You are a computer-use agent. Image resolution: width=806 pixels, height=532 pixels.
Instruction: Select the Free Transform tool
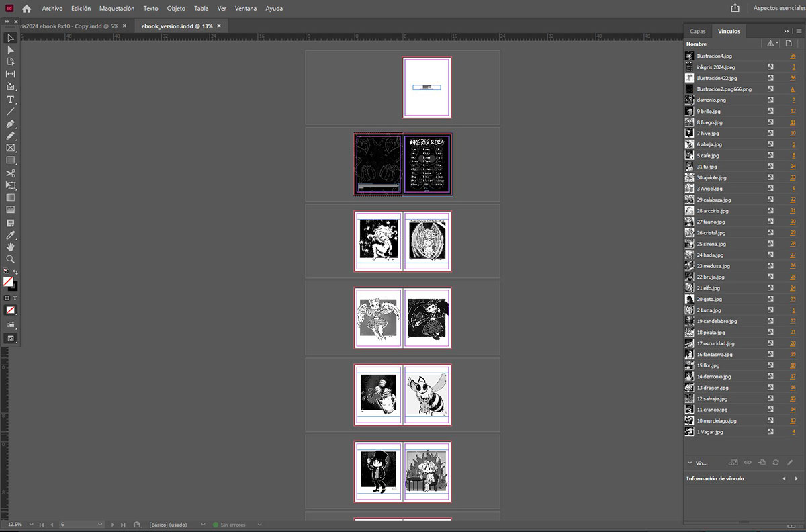tap(11, 185)
